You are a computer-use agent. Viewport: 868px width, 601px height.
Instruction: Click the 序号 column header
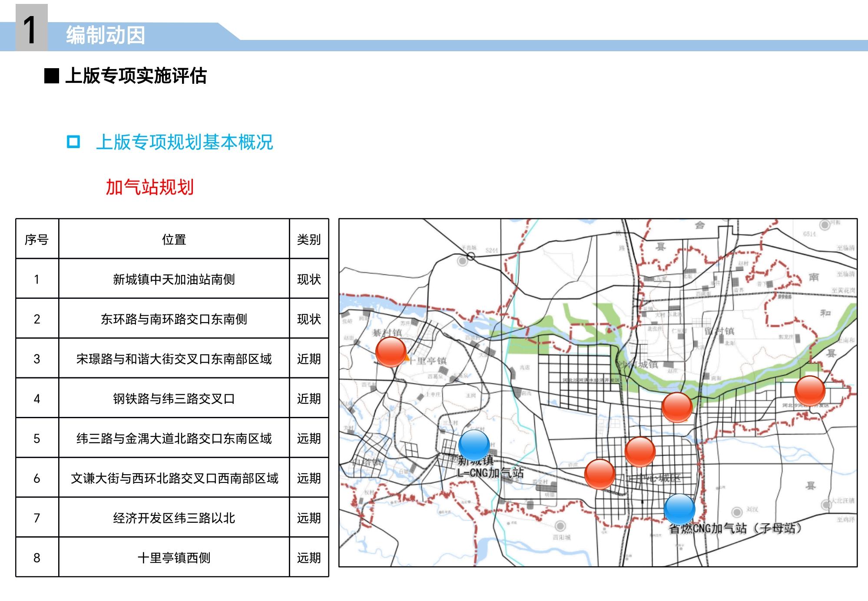(x=37, y=239)
